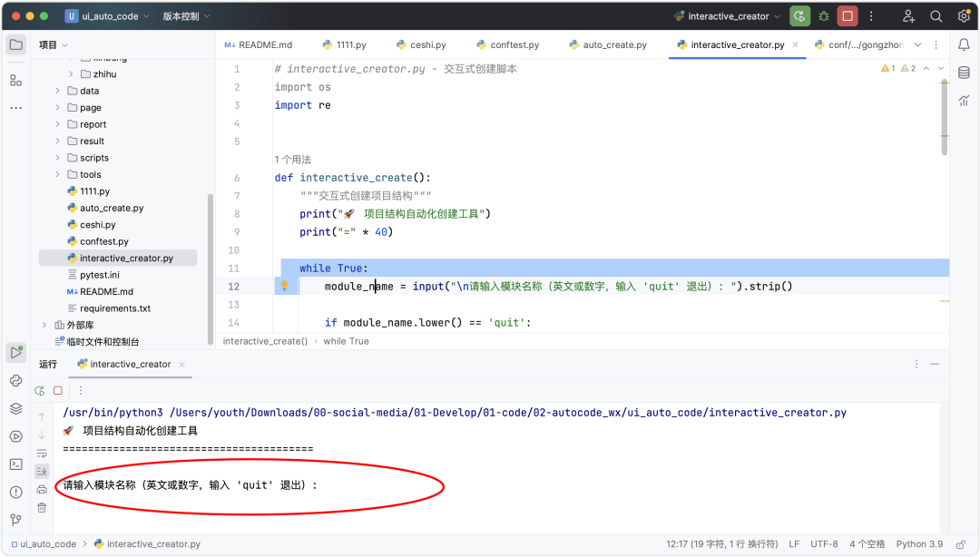
Task: Click the interactive_create() breadcrumb
Action: (x=265, y=341)
